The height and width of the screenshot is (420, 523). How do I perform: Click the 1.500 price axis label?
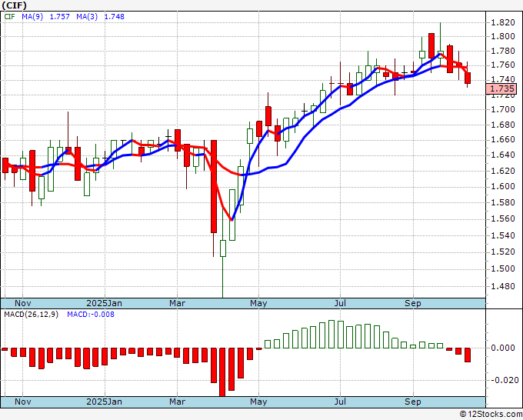503,269
